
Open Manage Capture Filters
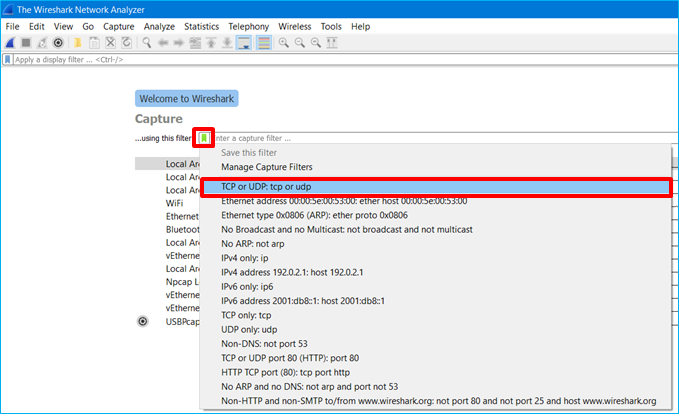pyautogui.click(x=267, y=167)
